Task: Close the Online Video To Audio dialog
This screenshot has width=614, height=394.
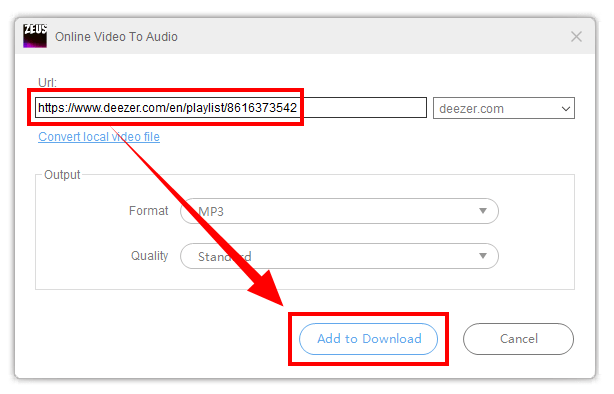Action: pyautogui.click(x=576, y=36)
